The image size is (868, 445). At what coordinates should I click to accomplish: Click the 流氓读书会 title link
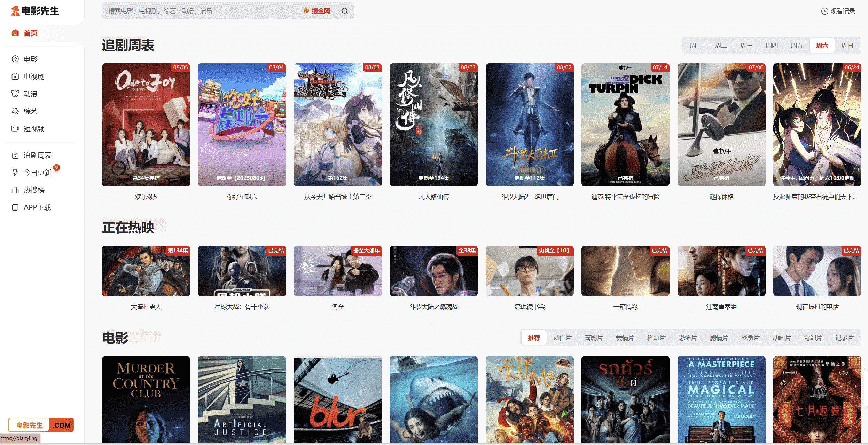(x=530, y=307)
